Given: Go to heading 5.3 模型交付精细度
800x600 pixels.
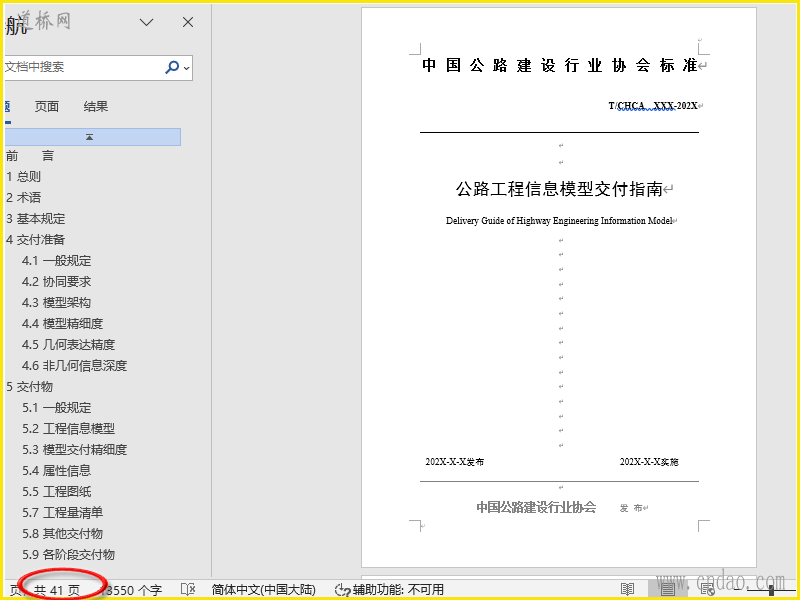Looking at the screenshot, I should click(x=74, y=449).
